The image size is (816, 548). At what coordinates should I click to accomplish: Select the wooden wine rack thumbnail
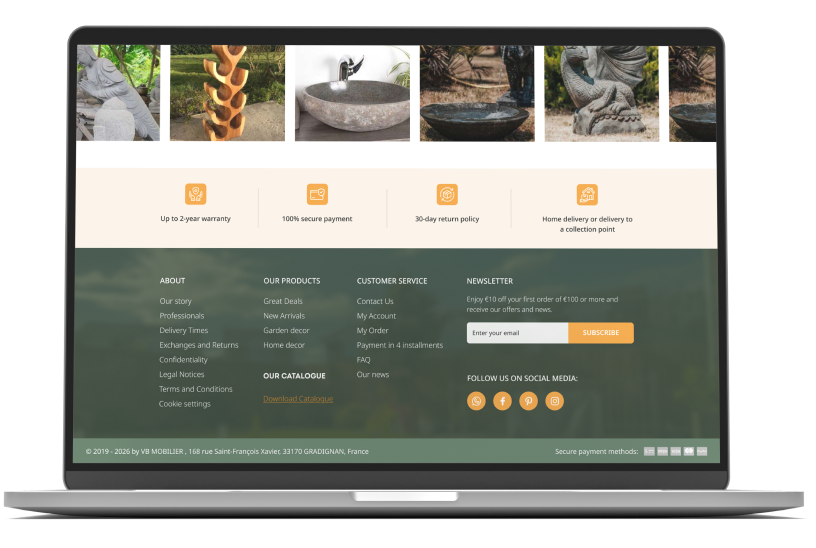[x=227, y=93]
